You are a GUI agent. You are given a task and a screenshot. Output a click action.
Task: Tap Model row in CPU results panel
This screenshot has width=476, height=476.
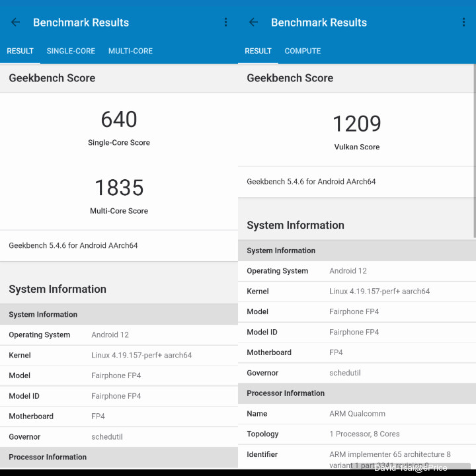[x=119, y=376]
